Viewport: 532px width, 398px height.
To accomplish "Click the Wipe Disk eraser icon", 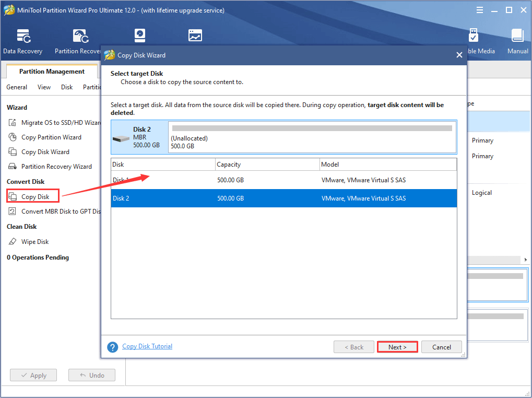I will tap(13, 242).
